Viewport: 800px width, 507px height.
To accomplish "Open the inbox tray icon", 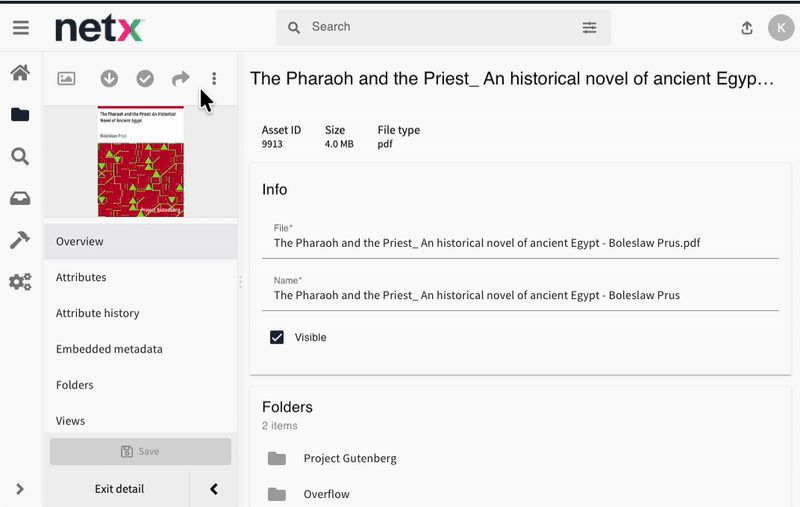I will coord(20,198).
